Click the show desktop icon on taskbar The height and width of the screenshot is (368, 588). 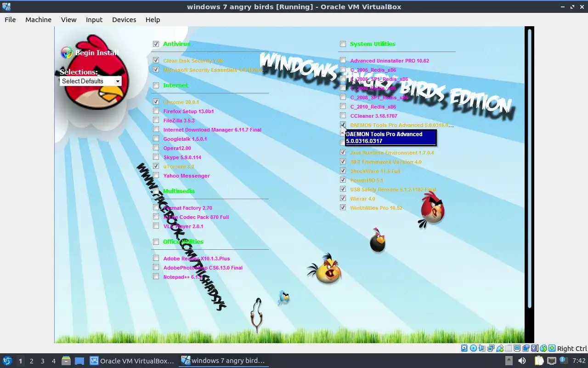(79, 361)
